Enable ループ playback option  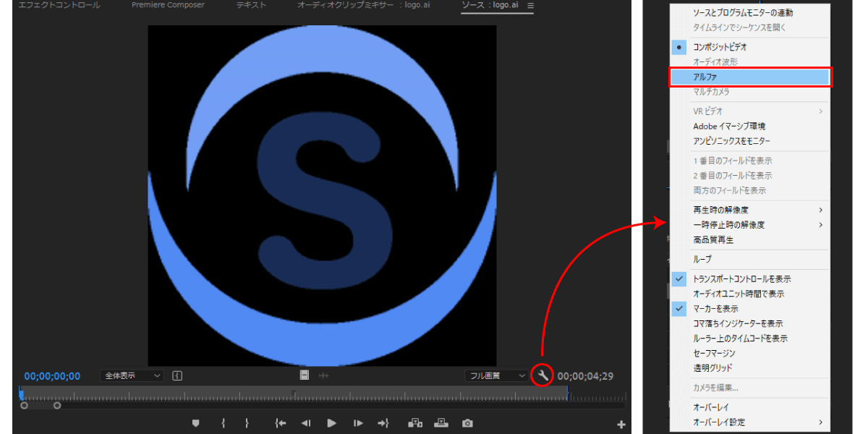coord(751,259)
